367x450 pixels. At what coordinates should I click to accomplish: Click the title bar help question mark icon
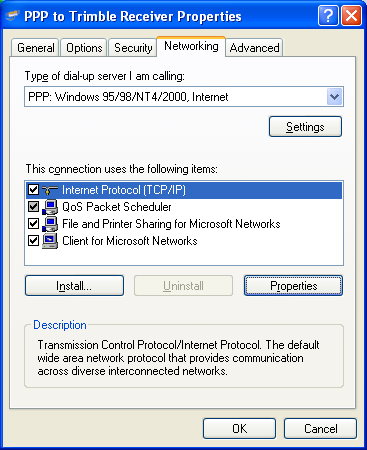[328, 16]
